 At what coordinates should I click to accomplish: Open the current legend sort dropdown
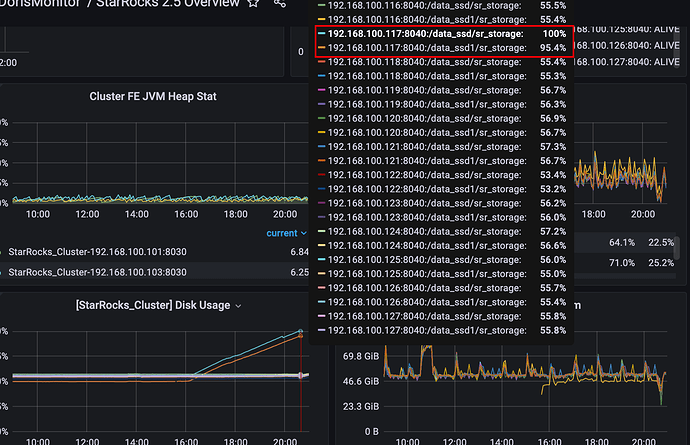tap(286, 233)
